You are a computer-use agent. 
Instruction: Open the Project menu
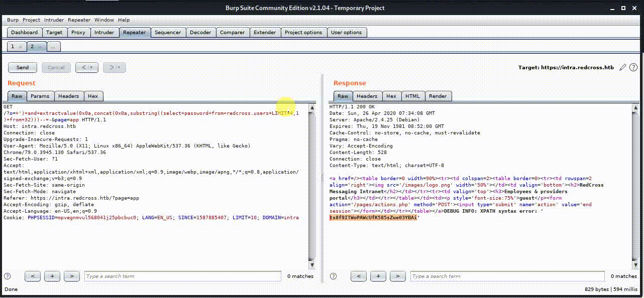tap(31, 20)
